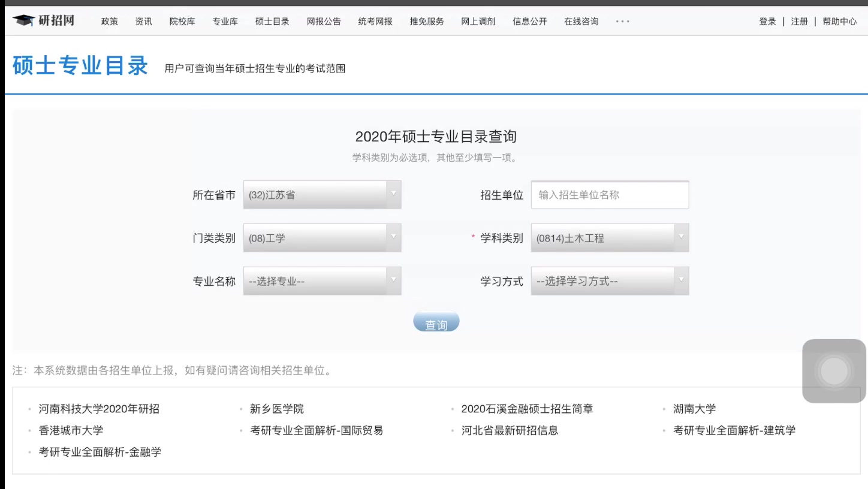Viewport: 868px width, 489px height.
Task: Click the 招生单位 input field
Action: 609,194
